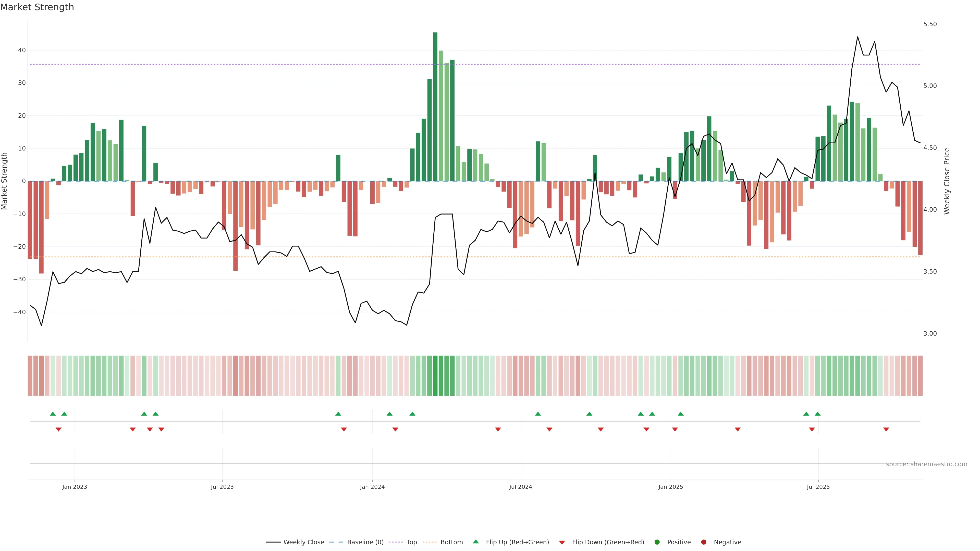Click the leftmost green flip-up triangle marker

coord(53,414)
